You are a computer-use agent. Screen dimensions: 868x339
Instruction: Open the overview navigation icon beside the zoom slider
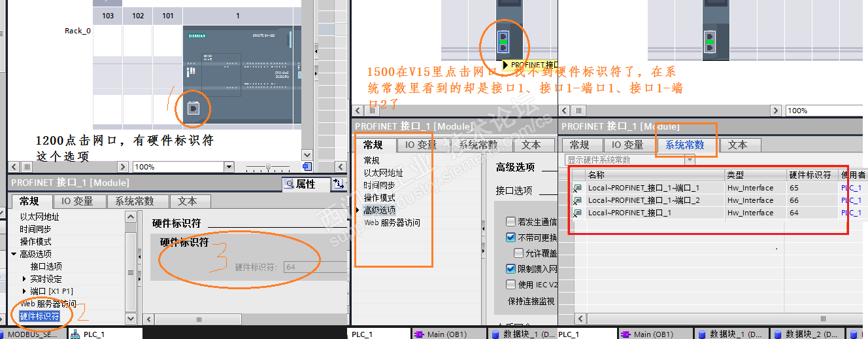pyautogui.click(x=307, y=167)
